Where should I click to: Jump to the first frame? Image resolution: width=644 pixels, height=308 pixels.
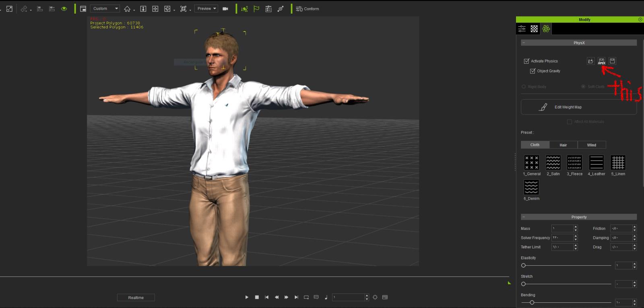266,297
